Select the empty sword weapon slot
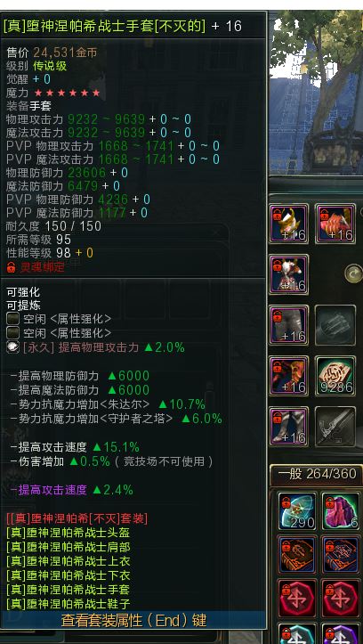363x644 pixels. point(335,427)
